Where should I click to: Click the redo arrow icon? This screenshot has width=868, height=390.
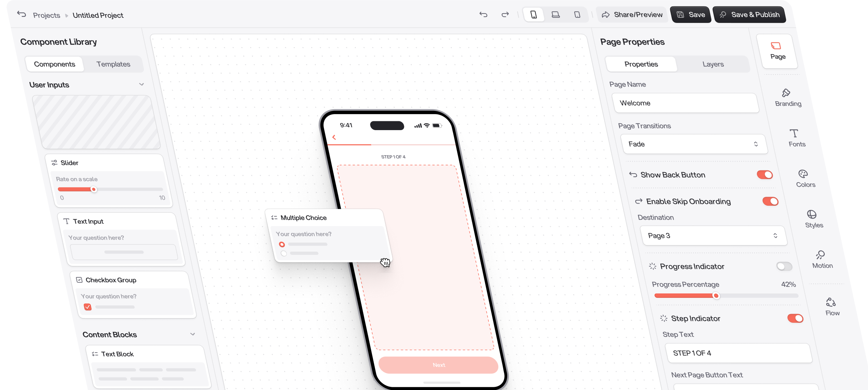coord(505,15)
